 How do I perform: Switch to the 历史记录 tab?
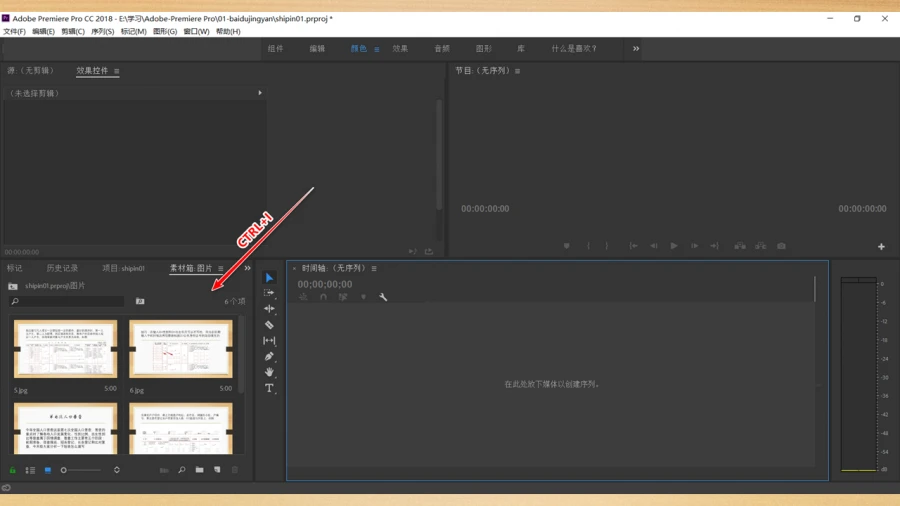pos(62,268)
